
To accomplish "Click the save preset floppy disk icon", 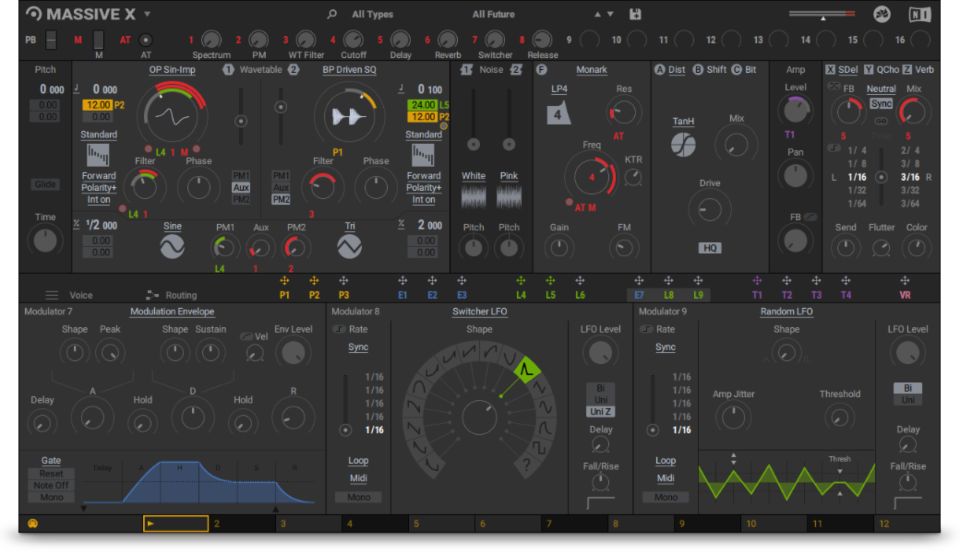I will [x=635, y=14].
